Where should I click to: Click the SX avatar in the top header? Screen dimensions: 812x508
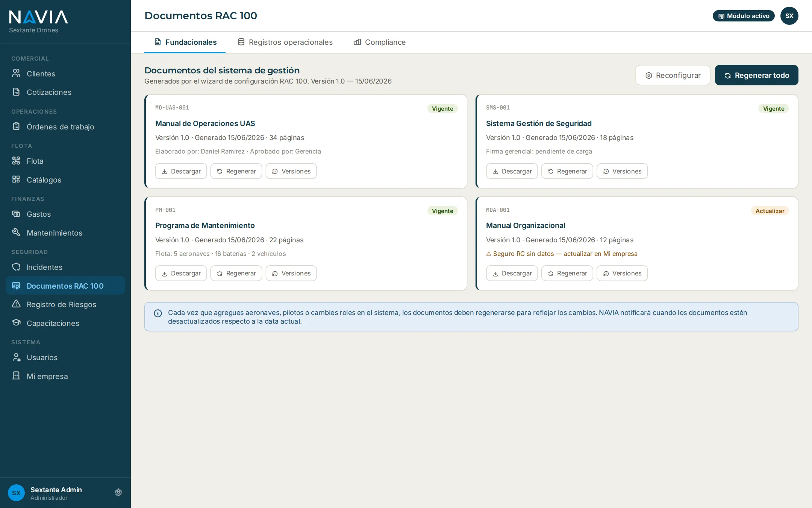coord(789,16)
